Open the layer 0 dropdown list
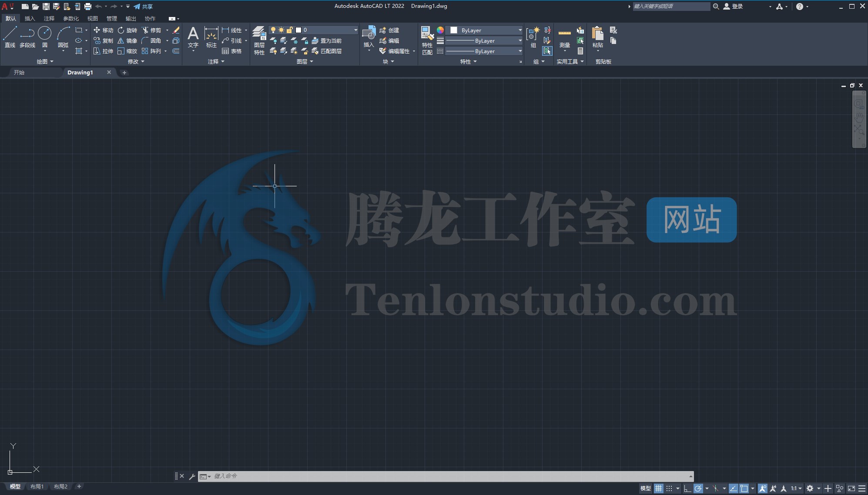This screenshot has width=868, height=495. point(355,30)
